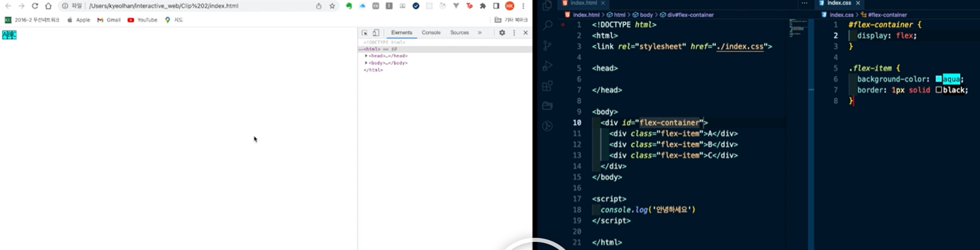This screenshot has height=250, width=980.
Task: Open the red Tp extension icon
Action: [469, 6]
